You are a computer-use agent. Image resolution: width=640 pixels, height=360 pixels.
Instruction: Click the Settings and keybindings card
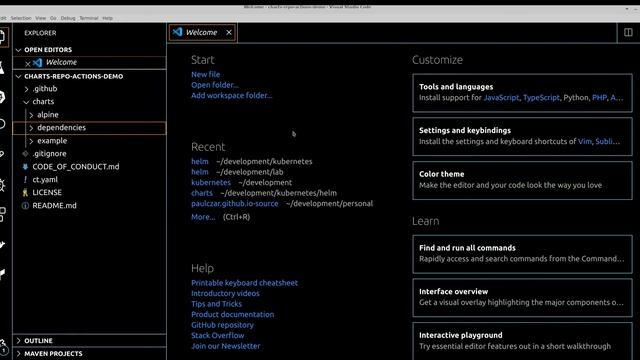pos(522,136)
